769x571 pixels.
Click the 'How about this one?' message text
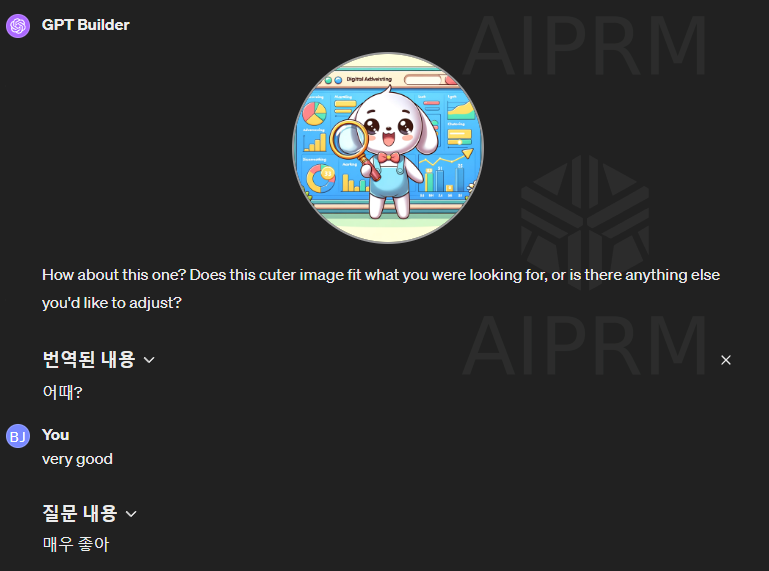(x=381, y=288)
